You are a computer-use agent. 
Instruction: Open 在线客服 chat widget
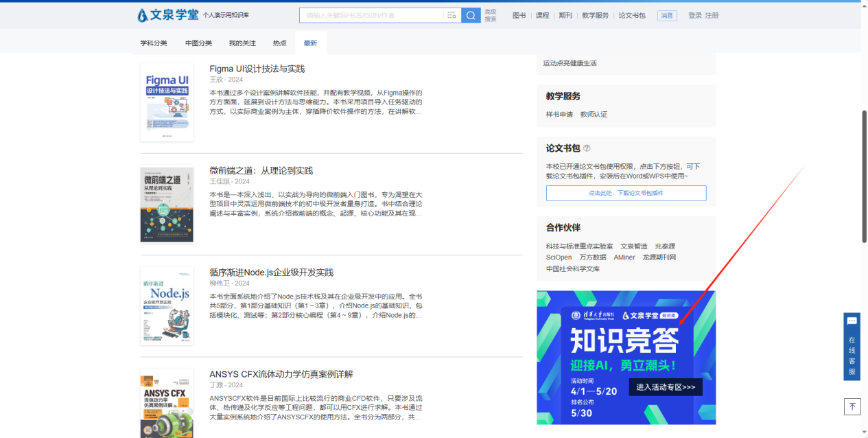[852, 347]
